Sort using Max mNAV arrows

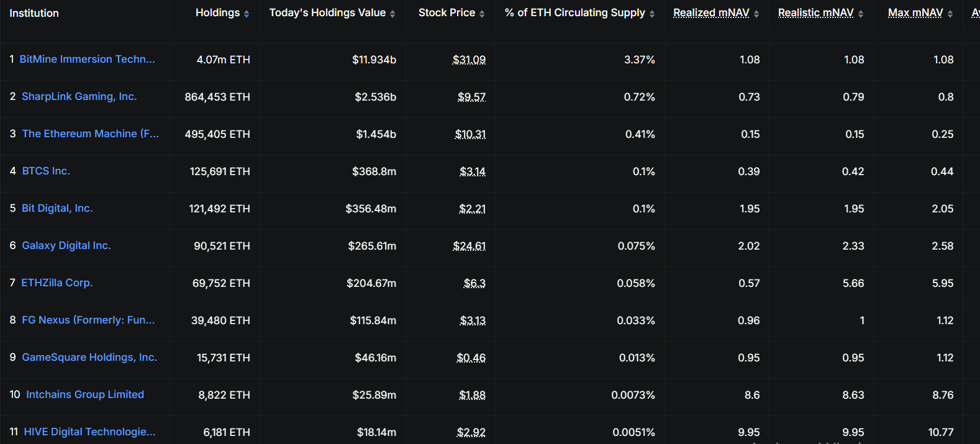coord(950,14)
